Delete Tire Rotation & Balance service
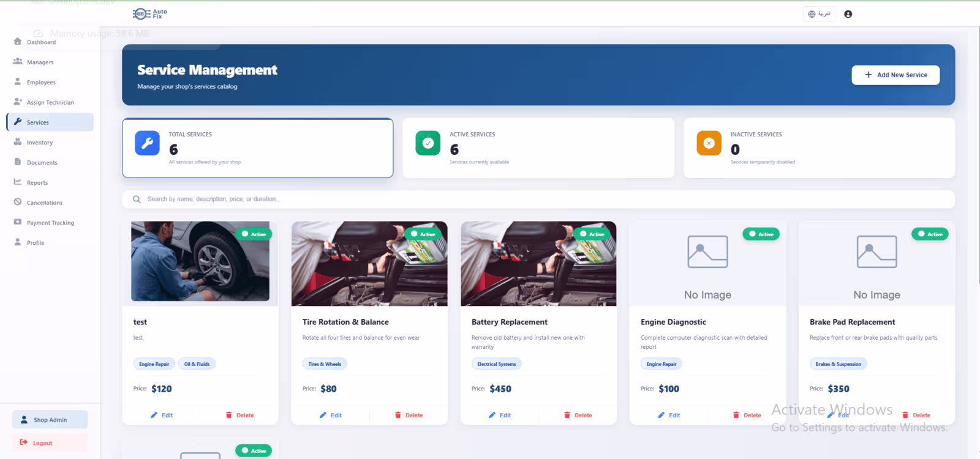Image resolution: width=980 pixels, height=459 pixels. 409,415
